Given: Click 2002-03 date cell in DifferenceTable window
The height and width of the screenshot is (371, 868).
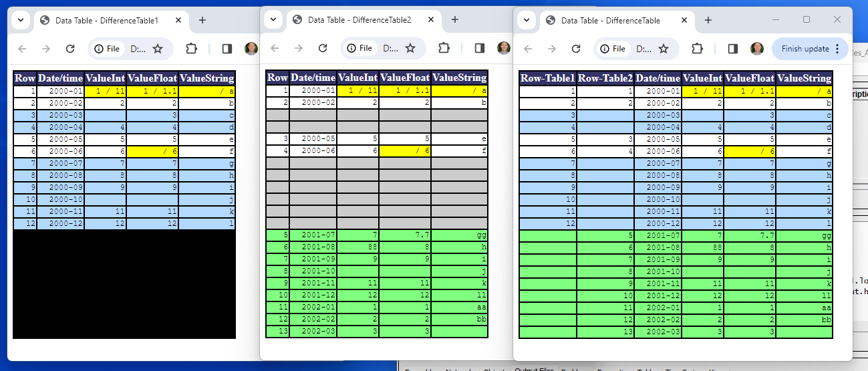Looking at the screenshot, I should (658, 332).
